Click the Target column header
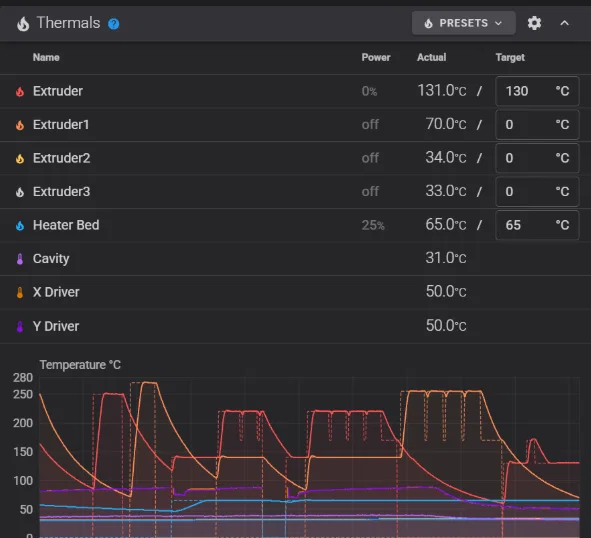Viewport: 591px width, 538px height. pyautogui.click(x=510, y=58)
